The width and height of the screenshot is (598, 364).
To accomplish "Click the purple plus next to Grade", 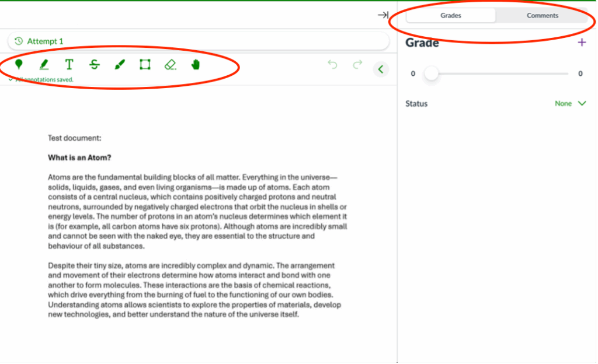I will click(x=582, y=43).
